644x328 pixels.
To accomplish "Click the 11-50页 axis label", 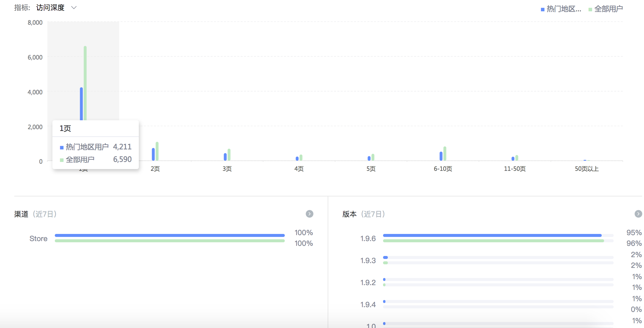I will pos(515,169).
